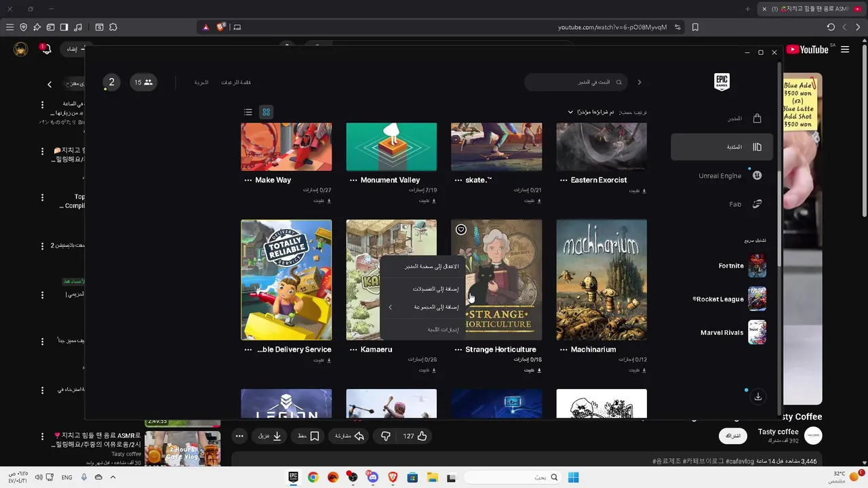Open options menu for Make Way
The image size is (868, 488).
(248, 180)
